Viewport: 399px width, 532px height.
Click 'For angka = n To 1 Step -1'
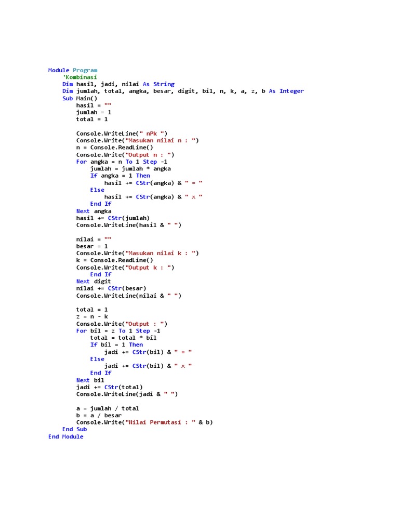(x=122, y=162)
